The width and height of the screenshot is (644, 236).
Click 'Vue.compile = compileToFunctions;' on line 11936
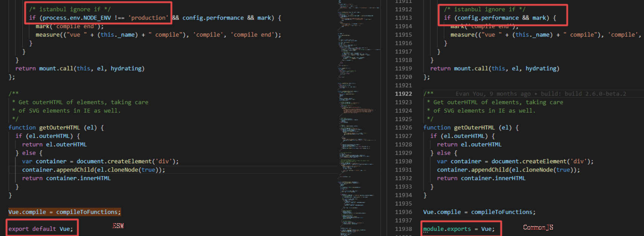click(479, 212)
